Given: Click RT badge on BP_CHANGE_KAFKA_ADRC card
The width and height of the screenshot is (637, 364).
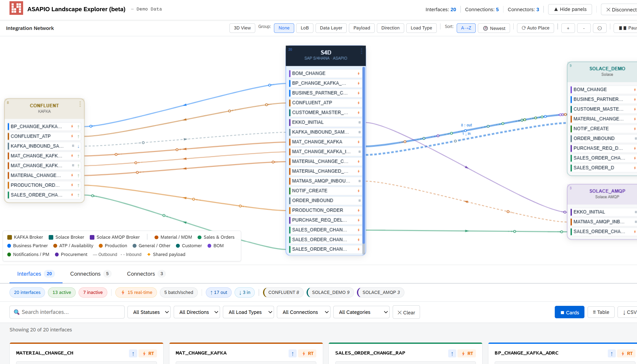Looking at the screenshot, I should point(627,353).
